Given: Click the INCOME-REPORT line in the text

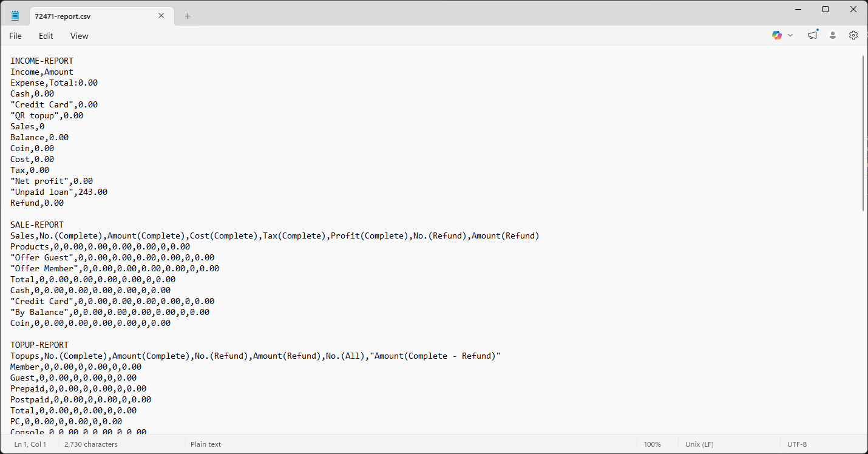Looking at the screenshot, I should point(42,61).
